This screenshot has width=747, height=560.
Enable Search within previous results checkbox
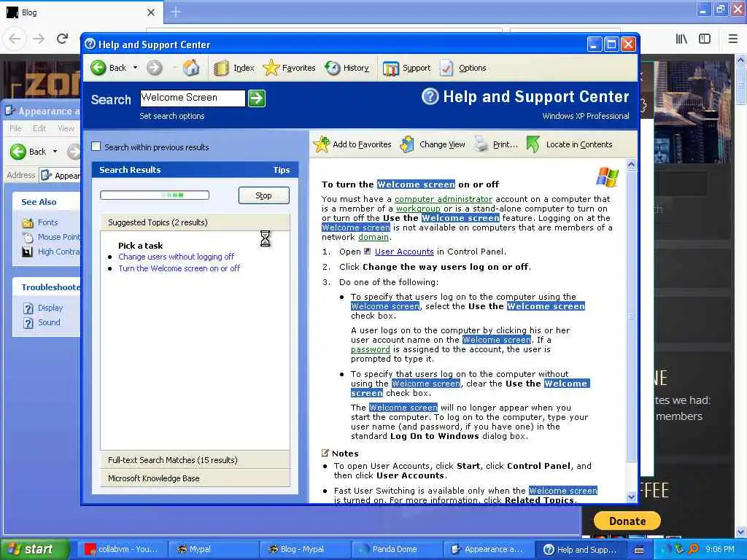pyautogui.click(x=96, y=147)
